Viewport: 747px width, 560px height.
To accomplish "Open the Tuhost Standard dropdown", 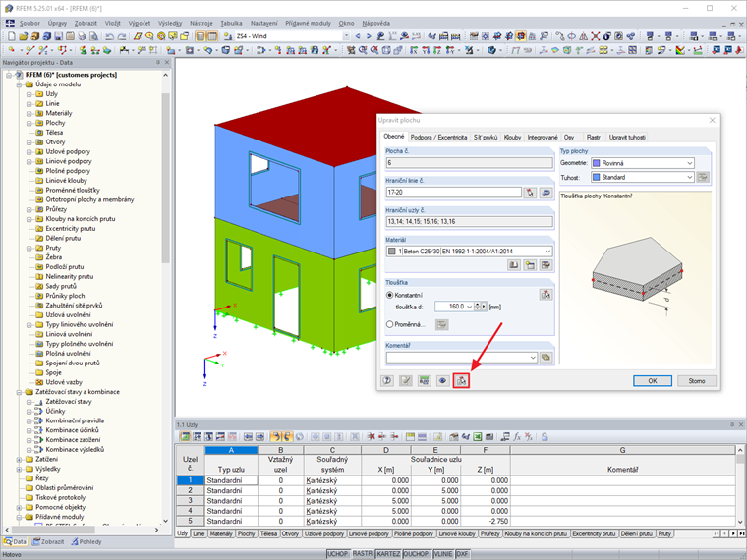I will (689, 177).
